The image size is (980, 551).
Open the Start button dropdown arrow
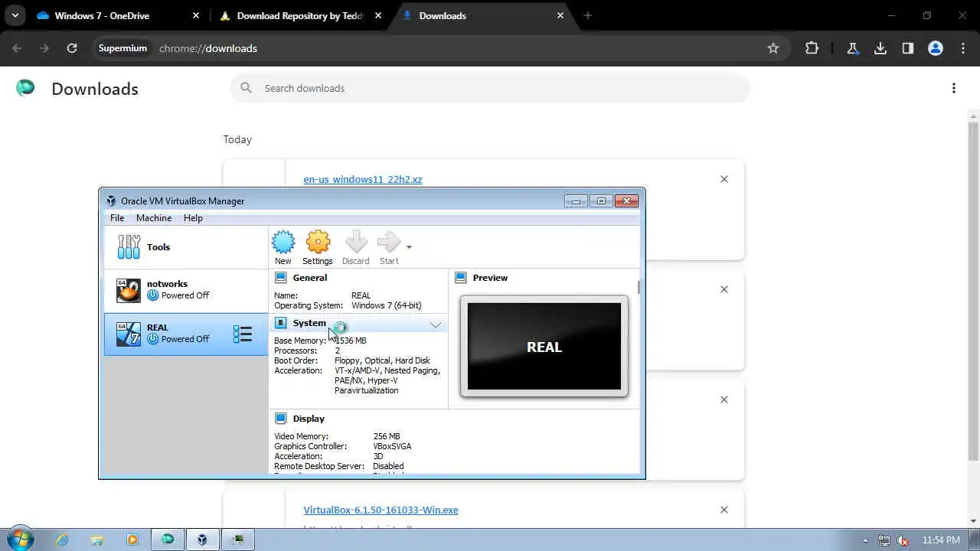[x=409, y=247]
